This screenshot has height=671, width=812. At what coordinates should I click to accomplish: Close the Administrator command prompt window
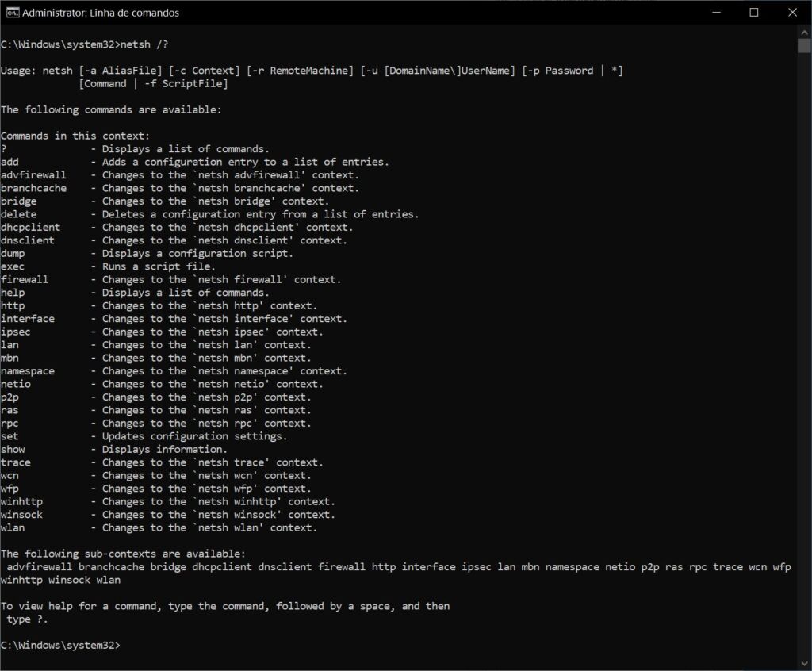pyautogui.click(x=791, y=13)
